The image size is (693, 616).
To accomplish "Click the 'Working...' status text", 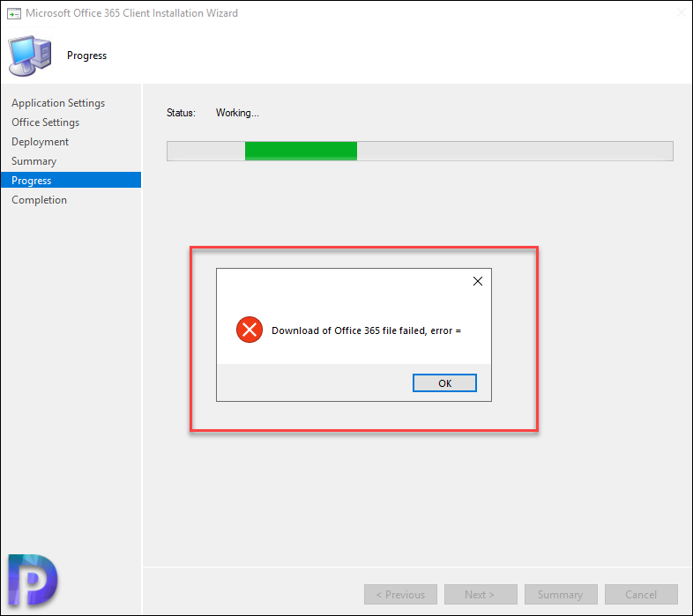I will point(237,113).
